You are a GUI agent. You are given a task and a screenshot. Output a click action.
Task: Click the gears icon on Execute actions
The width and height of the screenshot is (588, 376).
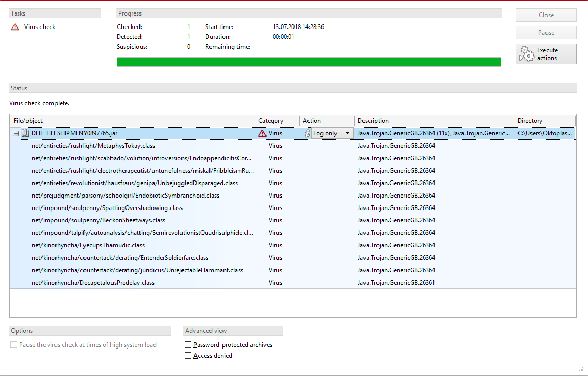coord(526,54)
